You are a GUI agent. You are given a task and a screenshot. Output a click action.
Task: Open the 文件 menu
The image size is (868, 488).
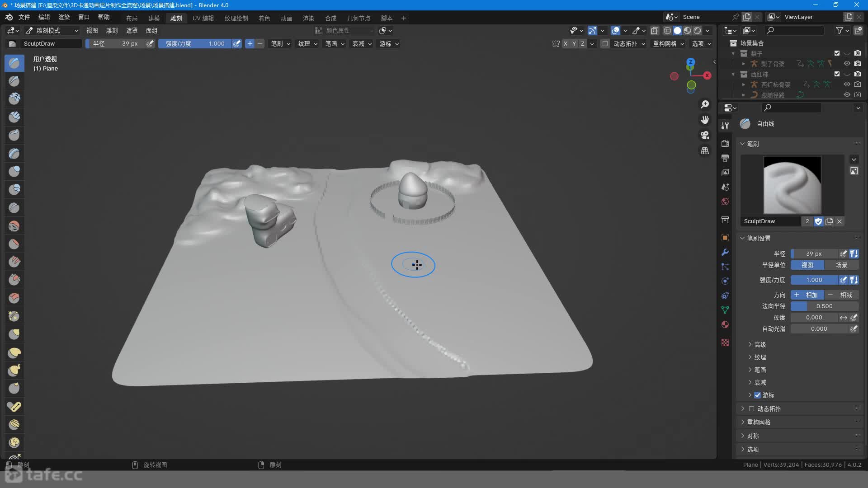click(x=24, y=17)
